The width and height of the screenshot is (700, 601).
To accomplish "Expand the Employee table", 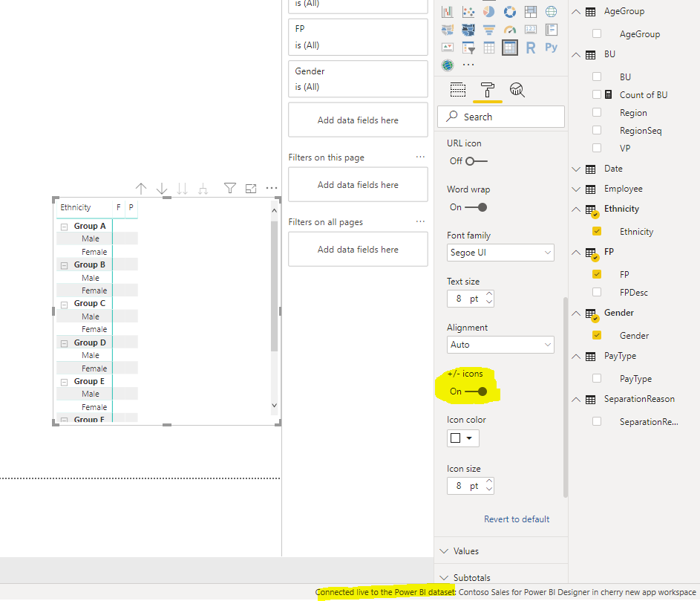I will click(x=576, y=189).
